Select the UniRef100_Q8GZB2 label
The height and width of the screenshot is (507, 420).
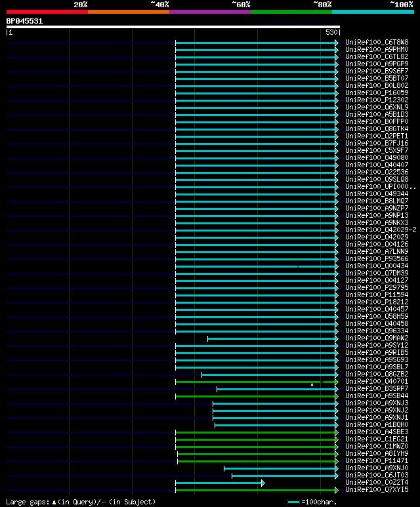click(377, 374)
